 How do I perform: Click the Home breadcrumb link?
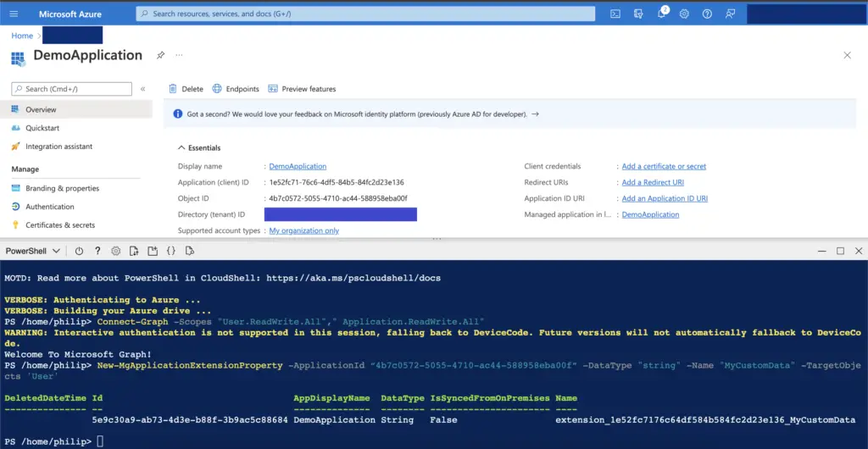tap(22, 36)
